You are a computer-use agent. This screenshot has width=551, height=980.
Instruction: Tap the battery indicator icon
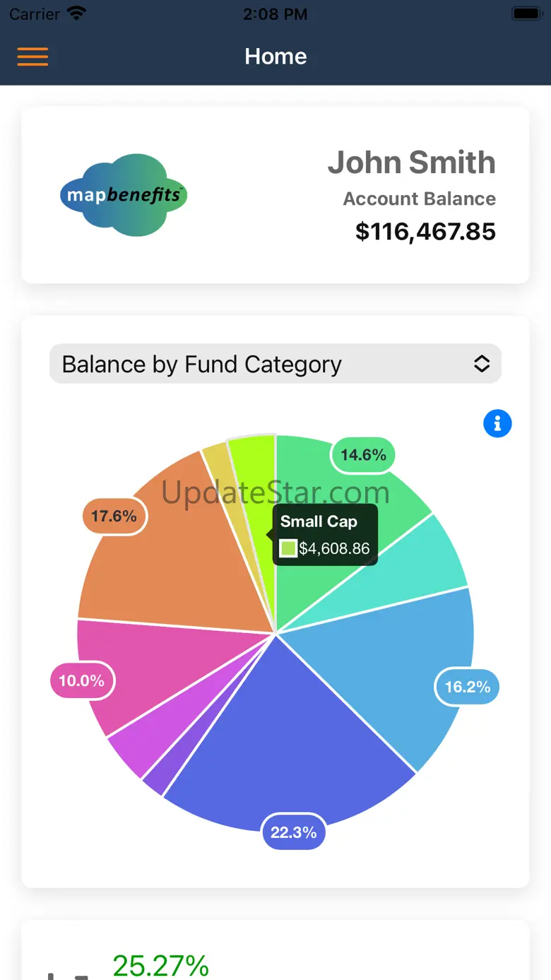point(527,13)
